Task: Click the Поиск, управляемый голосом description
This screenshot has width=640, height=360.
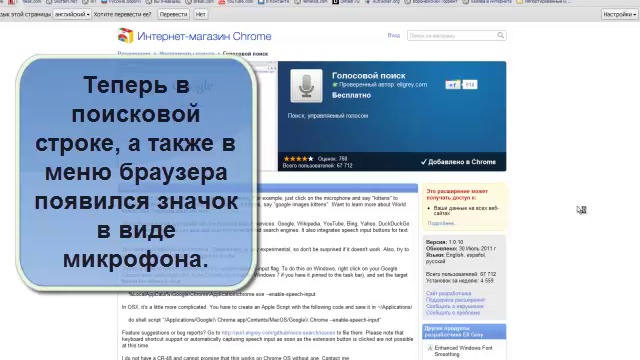Action: [328, 116]
